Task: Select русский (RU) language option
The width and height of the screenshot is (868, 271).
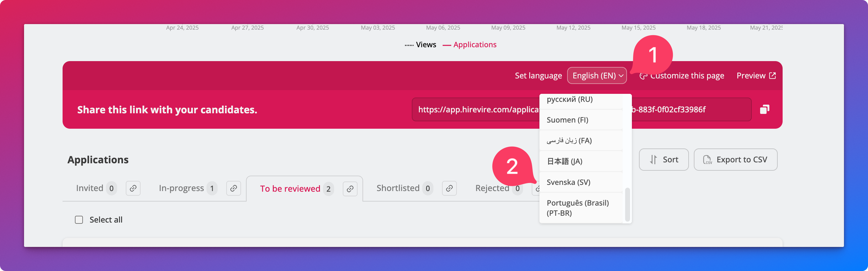Action: click(x=569, y=100)
